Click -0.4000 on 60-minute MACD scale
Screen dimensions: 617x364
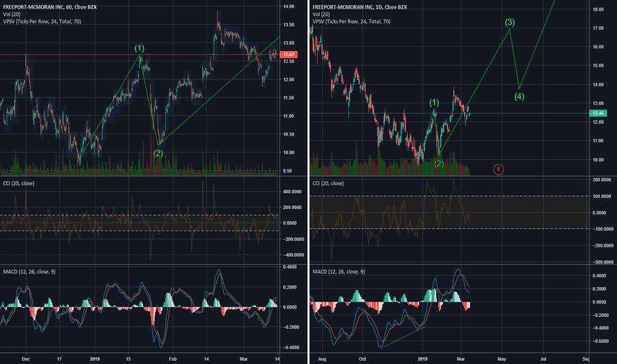tap(291, 347)
